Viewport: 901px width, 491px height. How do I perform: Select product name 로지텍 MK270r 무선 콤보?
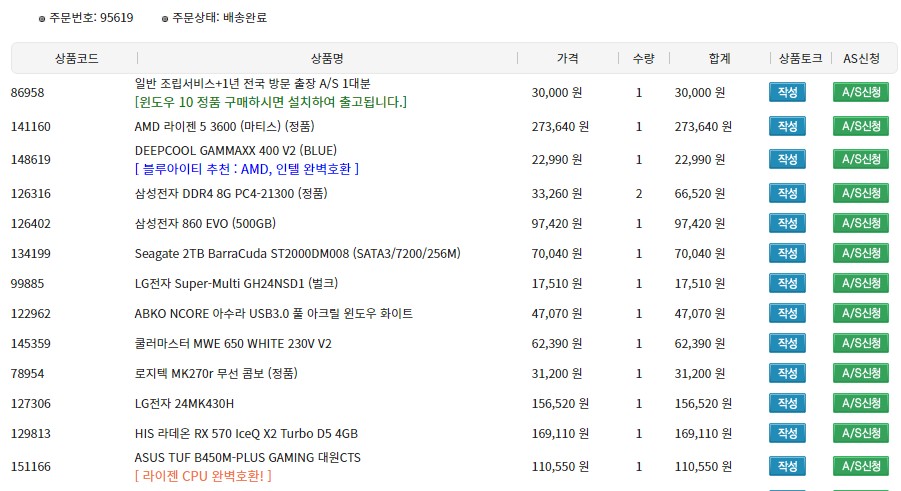216,373
